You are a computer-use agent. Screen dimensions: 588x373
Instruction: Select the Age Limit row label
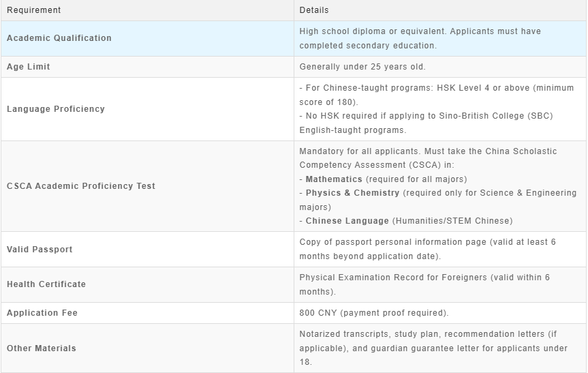(29, 67)
